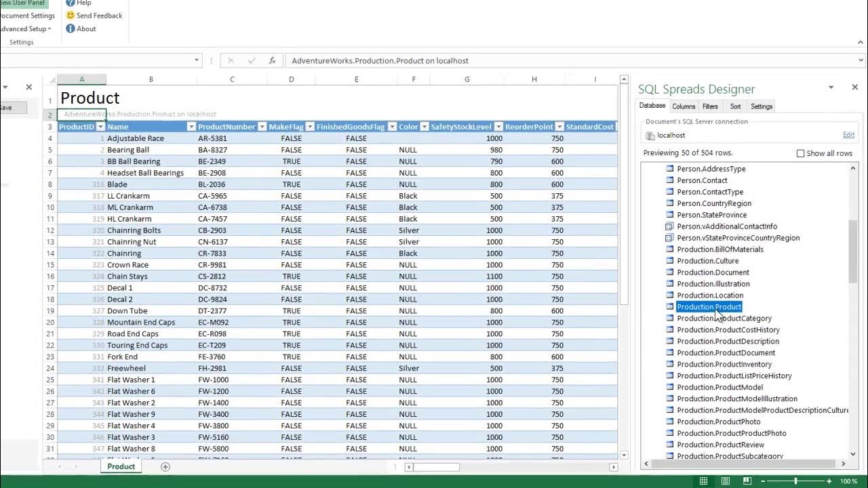868x488 pixels.
Task: Click the About info icon
Action: (70, 28)
